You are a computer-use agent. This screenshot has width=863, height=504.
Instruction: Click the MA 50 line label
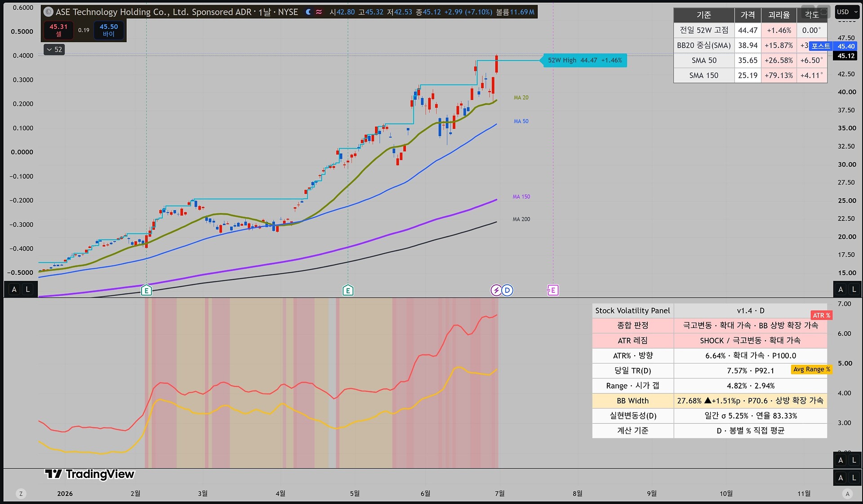pyautogui.click(x=521, y=121)
